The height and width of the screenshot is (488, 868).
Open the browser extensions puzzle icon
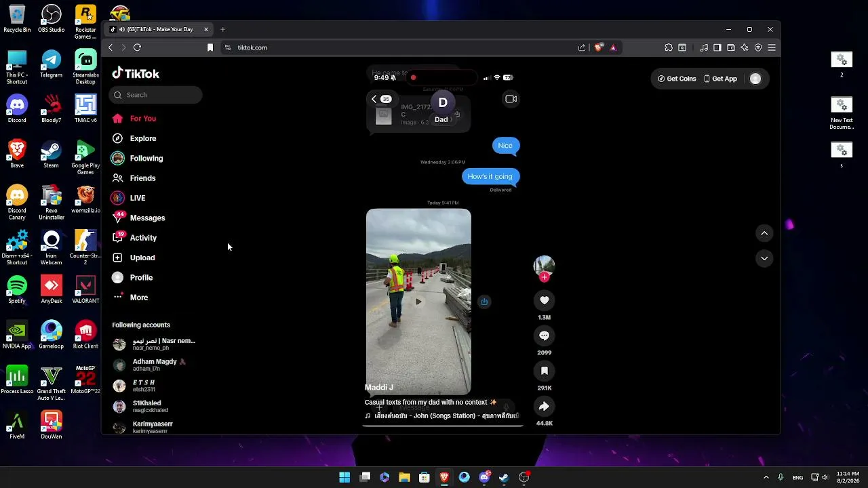[x=669, y=47]
